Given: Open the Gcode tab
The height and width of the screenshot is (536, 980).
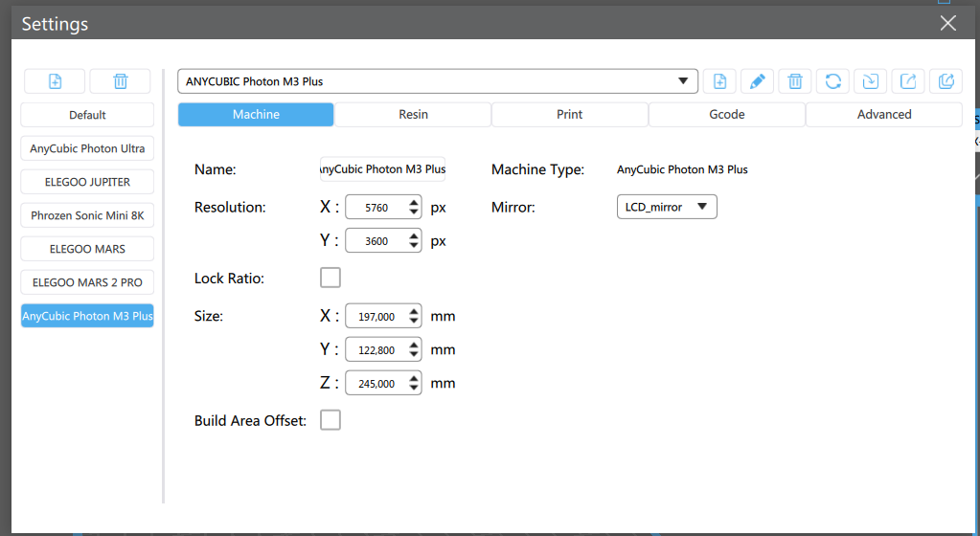Looking at the screenshot, I should click(727, 115).
